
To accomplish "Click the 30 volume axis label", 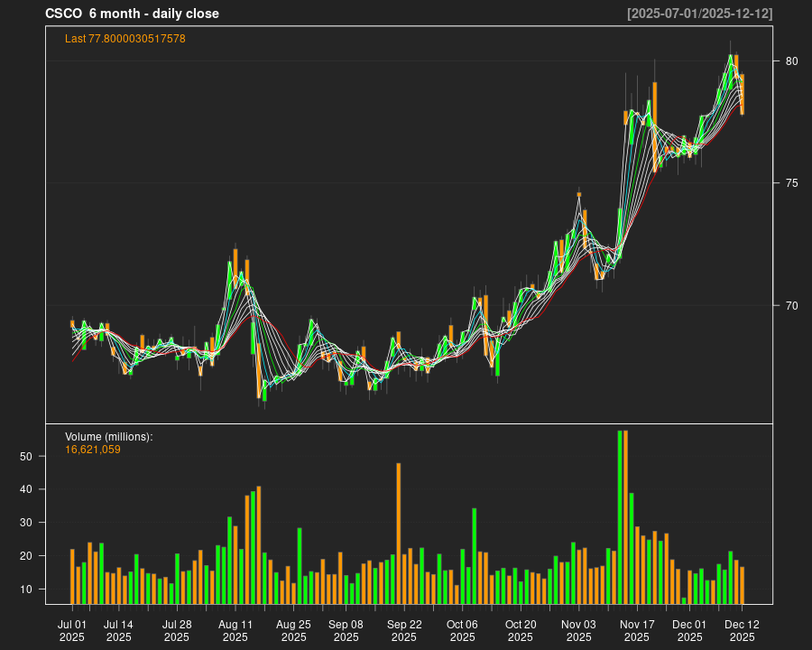I will (x=26, y=523).
